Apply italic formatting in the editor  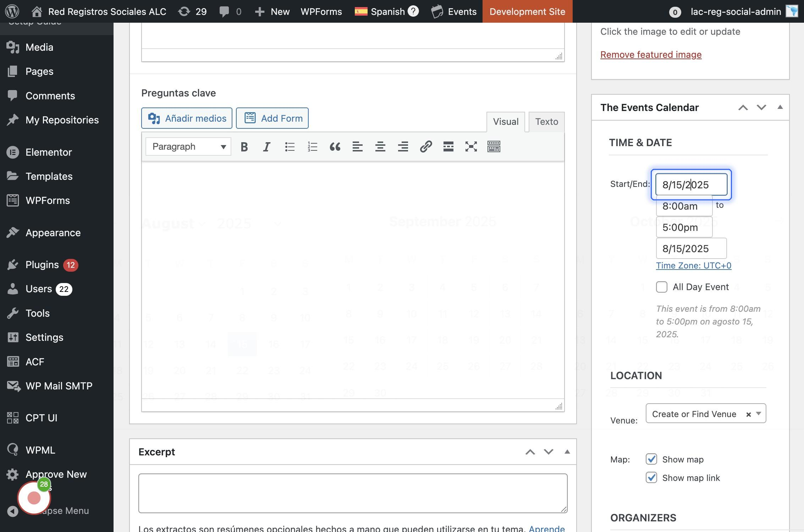coord(267,146)
